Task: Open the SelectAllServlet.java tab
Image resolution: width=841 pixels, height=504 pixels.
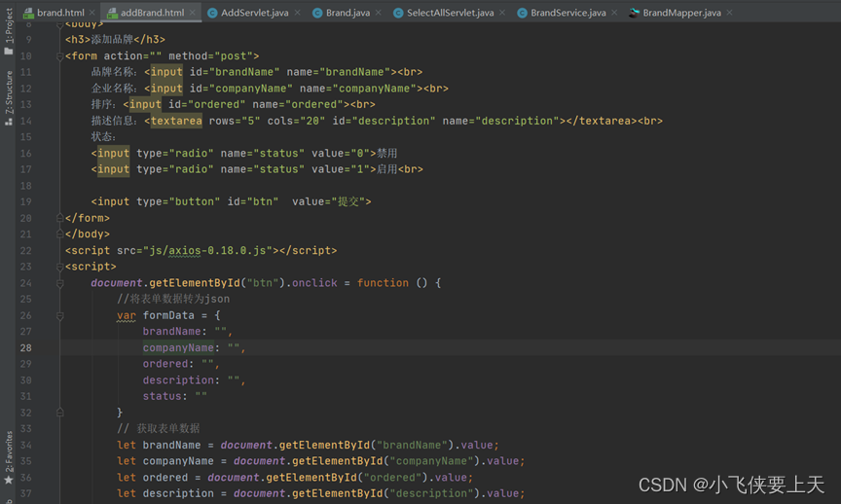Action: tap(450, 13)
